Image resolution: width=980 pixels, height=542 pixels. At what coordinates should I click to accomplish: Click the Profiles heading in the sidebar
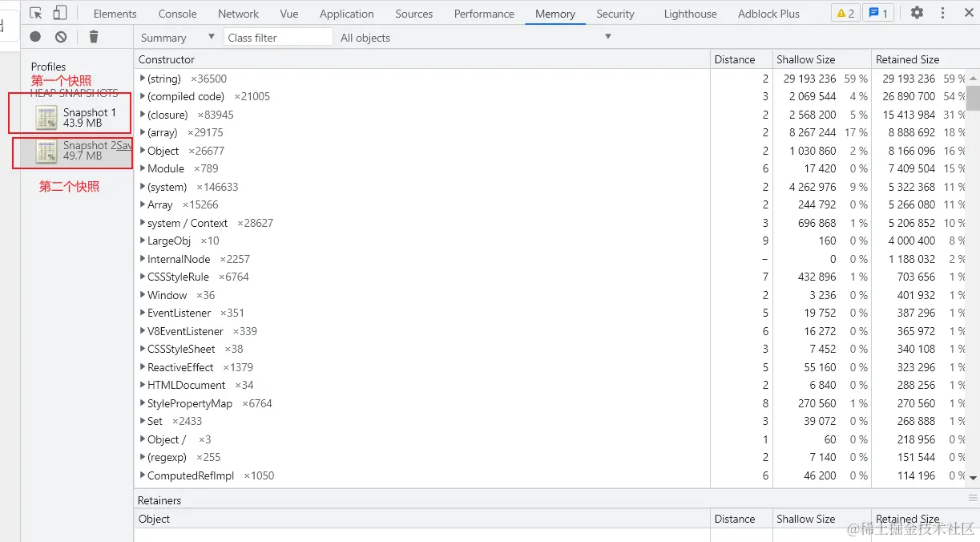coord(48,67)
